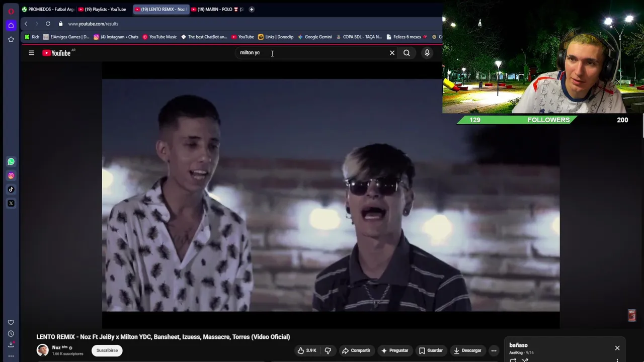
Task: Open history clock icon in sidebar
Action: (x=11, y=334)
